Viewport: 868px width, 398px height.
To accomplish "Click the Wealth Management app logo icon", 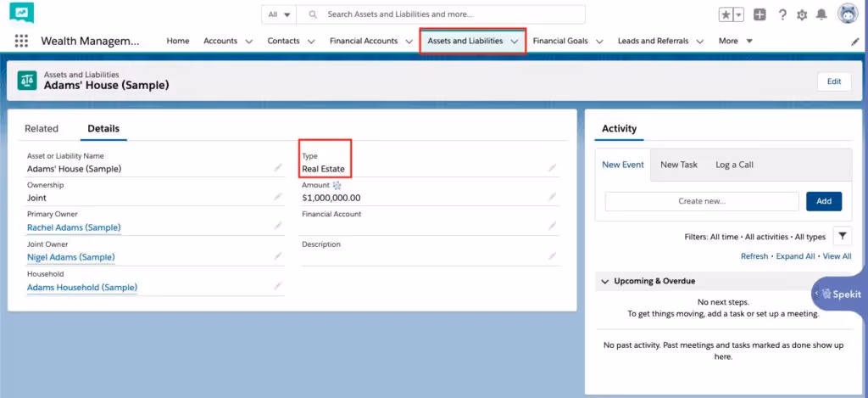I will pyautogui.click(x=21, y=13).
